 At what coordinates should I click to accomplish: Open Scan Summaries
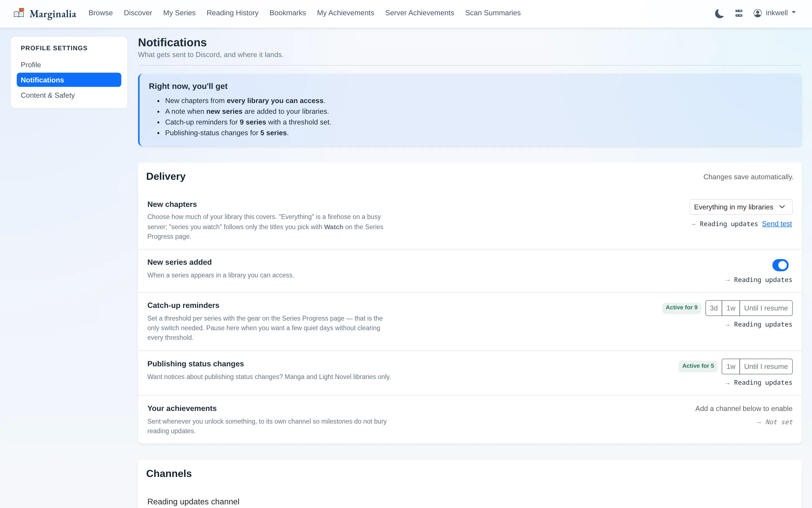pyautogui.click(x=493, y=13)
